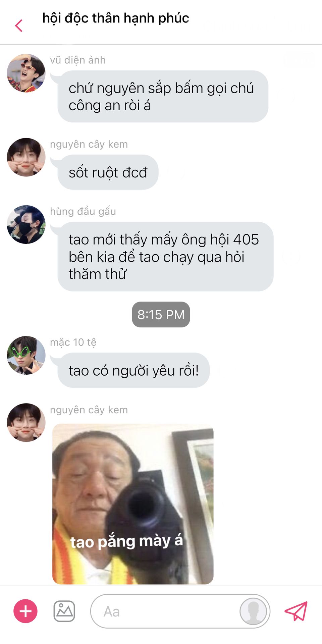
Task: Select message about hội 405 bên kia
Action: pyautogui.click(x=165, y=257)
